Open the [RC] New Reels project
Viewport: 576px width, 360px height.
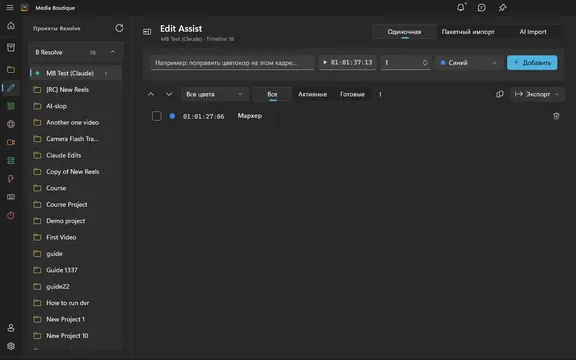click(75, 90)
